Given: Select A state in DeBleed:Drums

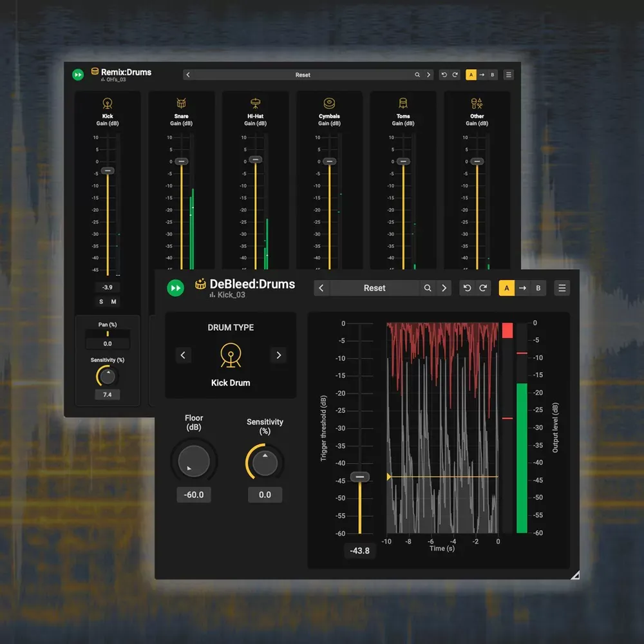Looking at the screenshot, I should click(x=507, y=289).
